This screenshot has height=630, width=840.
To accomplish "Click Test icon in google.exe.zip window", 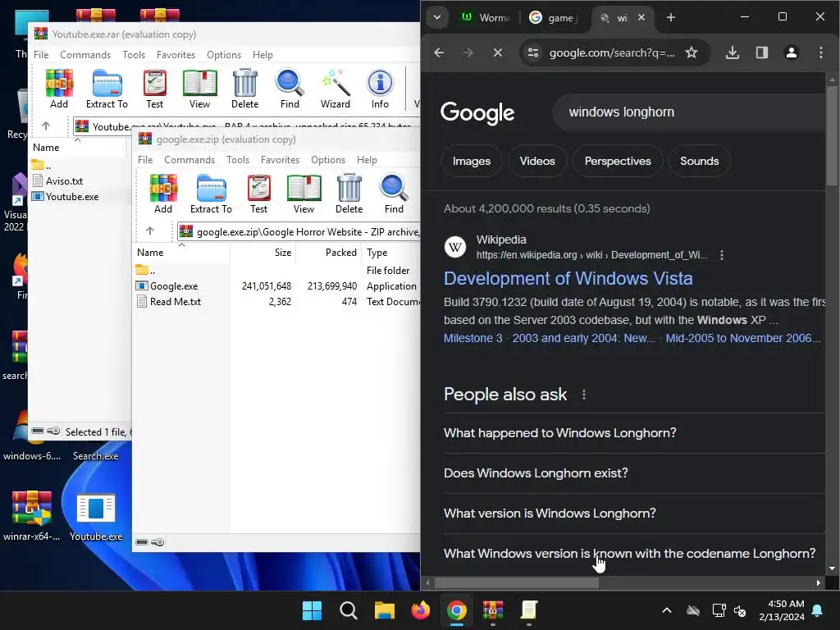I will pyautogui.click(x=258, y=194).
